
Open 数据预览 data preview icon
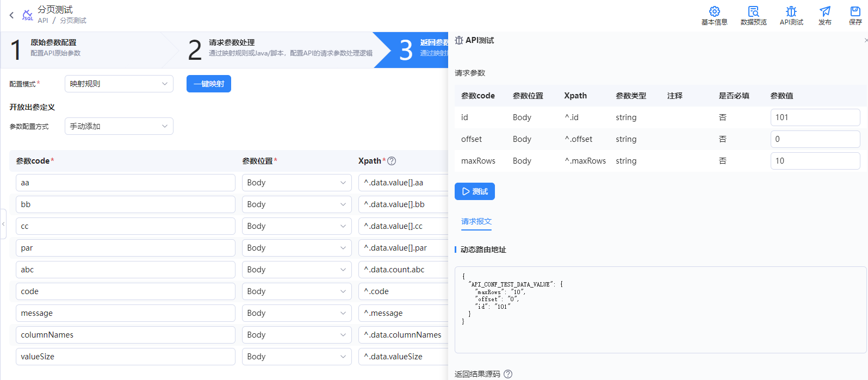pos(753,12)
